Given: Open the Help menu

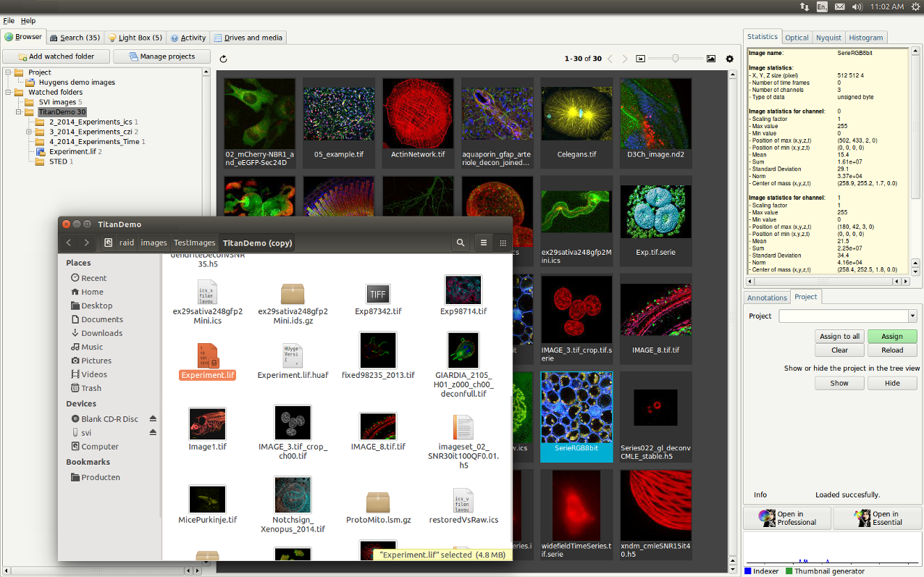Looking at the screenshot, I should click(28, 21).
